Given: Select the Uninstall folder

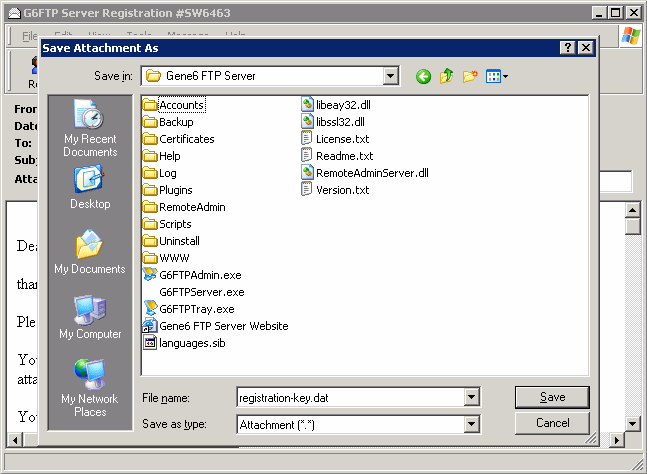Looking at the screenshot, I should [171, 241].
